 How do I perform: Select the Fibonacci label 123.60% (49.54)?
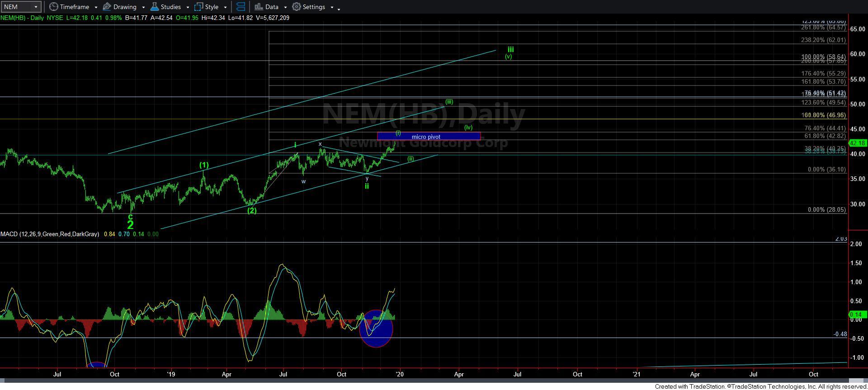coord(823,103)
